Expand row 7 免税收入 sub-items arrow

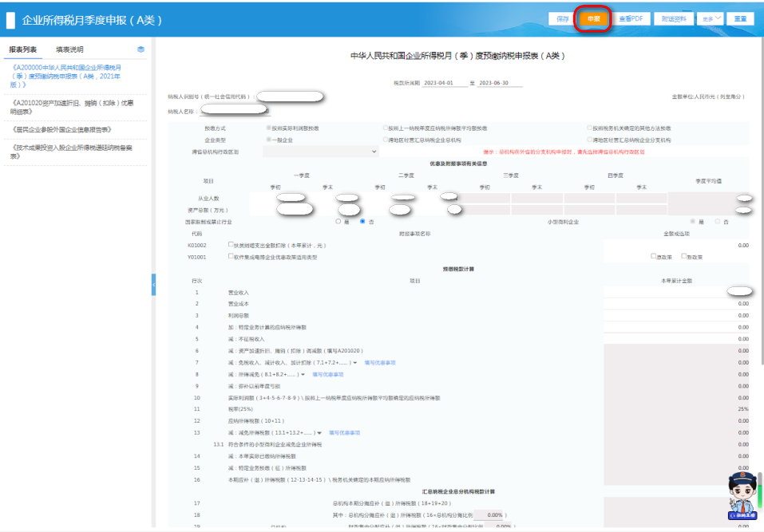click(354, 363)
